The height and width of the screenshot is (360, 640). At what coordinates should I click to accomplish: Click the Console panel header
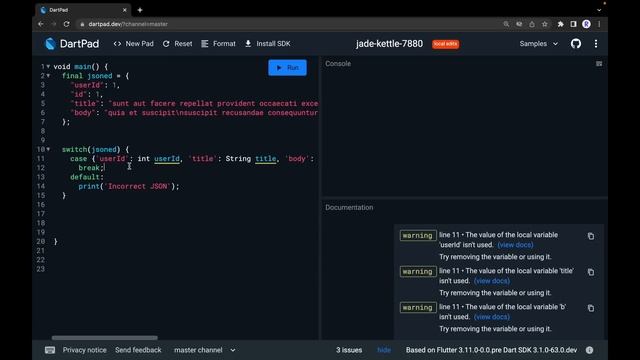click(x=338, y=64)
